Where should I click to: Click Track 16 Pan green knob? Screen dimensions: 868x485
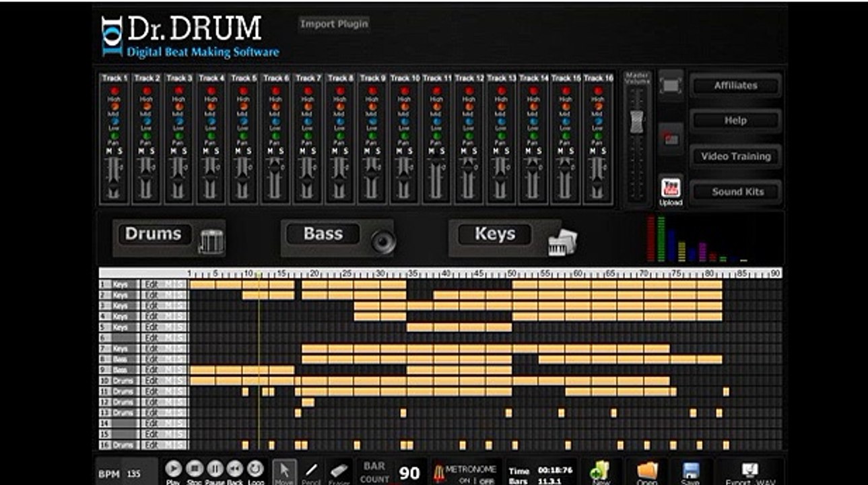click(x=598, y=137)
